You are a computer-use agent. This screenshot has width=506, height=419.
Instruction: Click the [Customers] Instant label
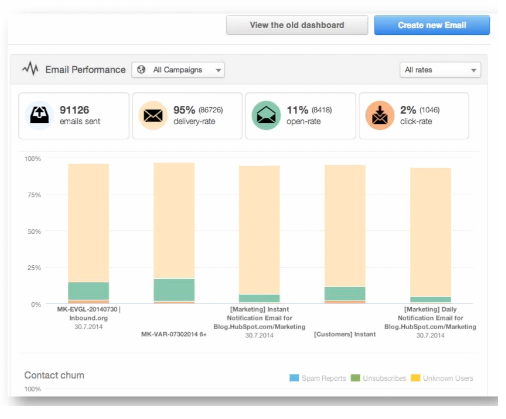point(345,334)
